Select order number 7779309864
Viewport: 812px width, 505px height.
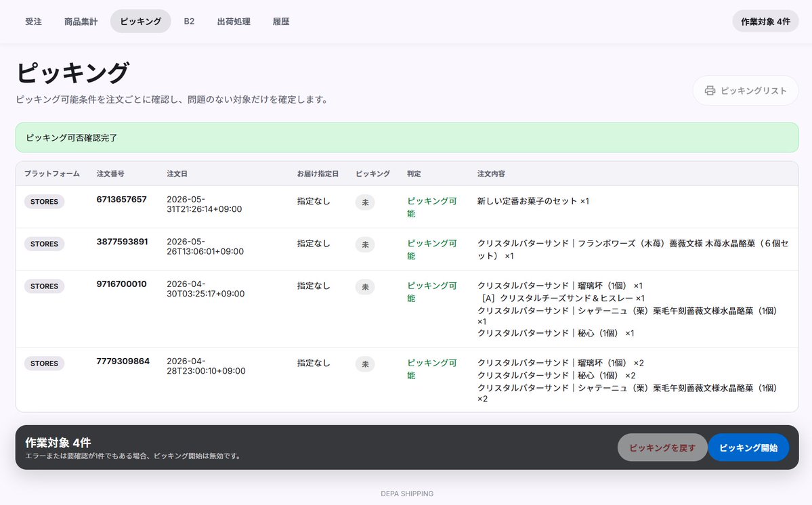point(123,361)
